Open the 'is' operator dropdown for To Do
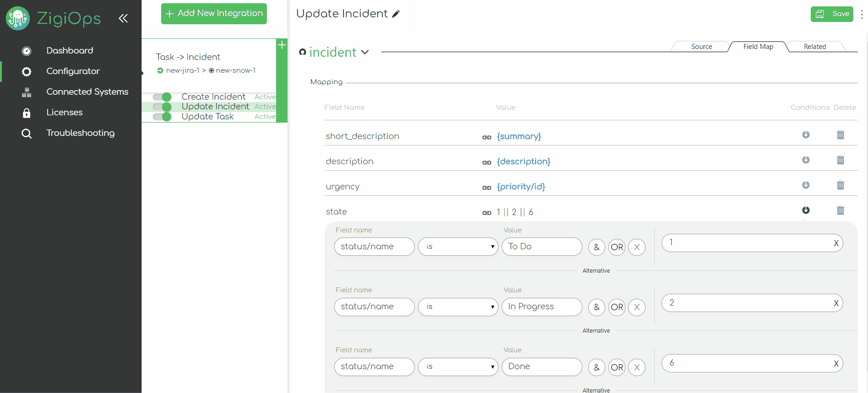The width and height of the screenshot is (868, 393). [458, 247]
